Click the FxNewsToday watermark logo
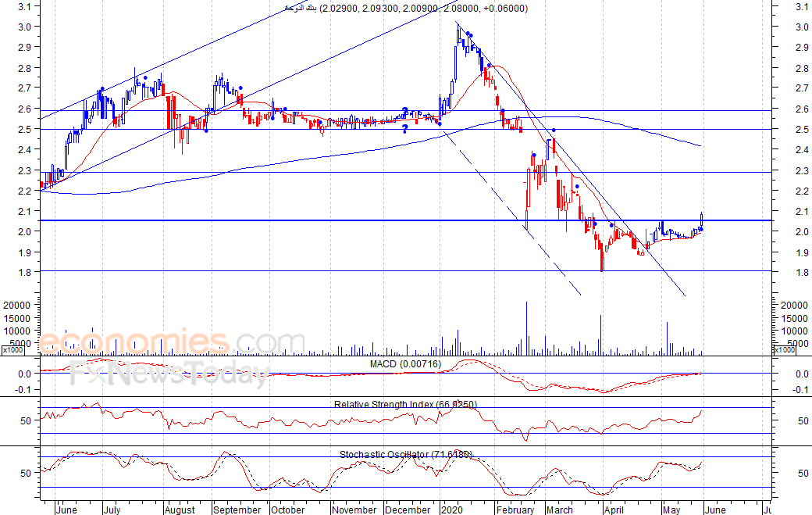 click(168, 375)
